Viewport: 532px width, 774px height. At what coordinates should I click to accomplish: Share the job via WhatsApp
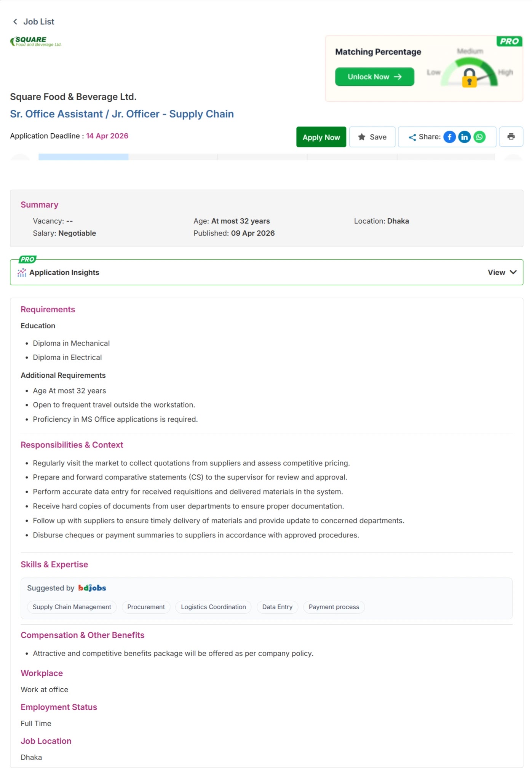pyautogui.click(x=479, y=137)
